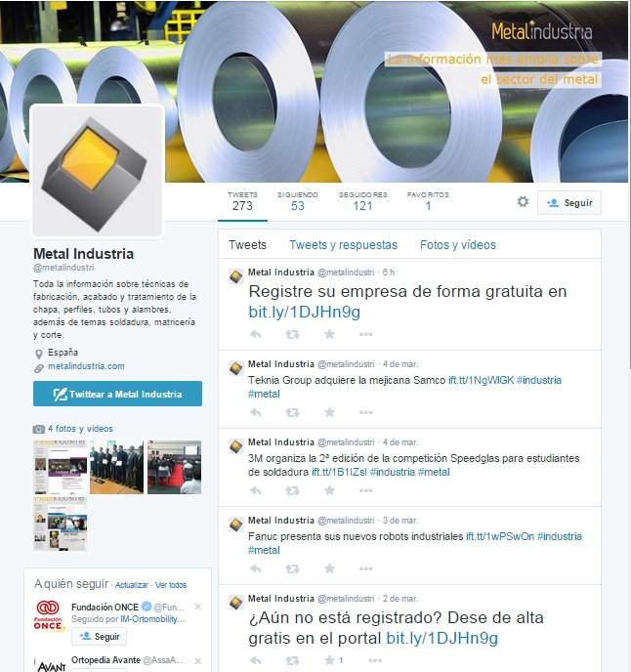The image size is (631, 672).
Task: View the 121 Seguidores list
Action: [x=362, y=201]
